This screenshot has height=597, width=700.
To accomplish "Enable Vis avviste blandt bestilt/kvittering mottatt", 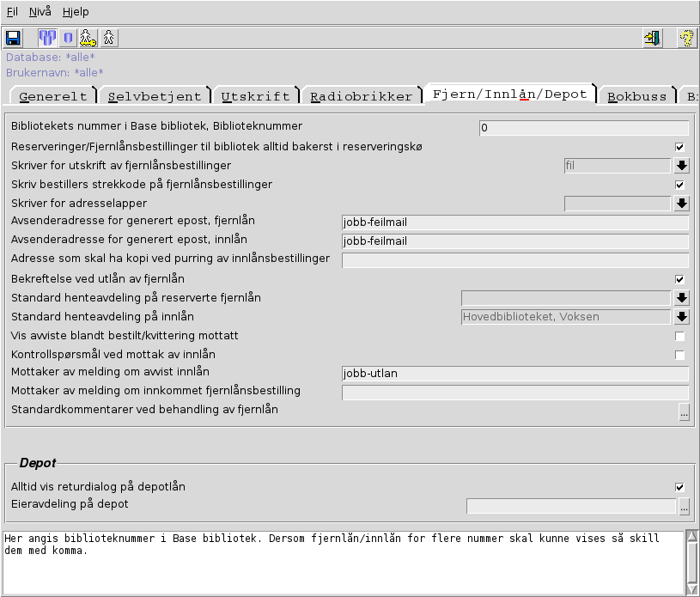I will tap(679, 336).
